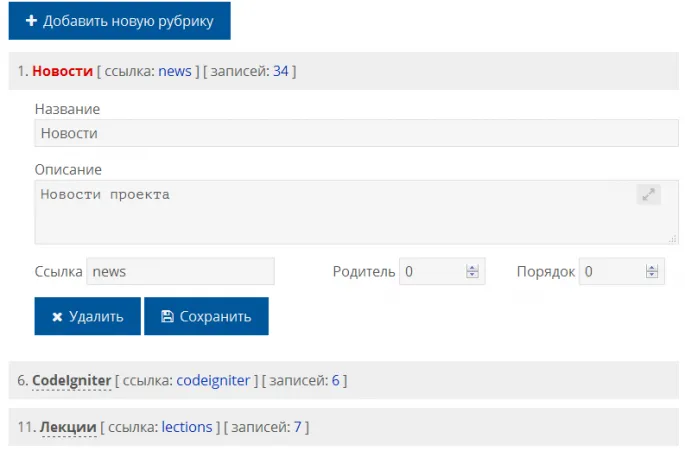
Task: Click into the Название input field
Action: pos(356,133)
